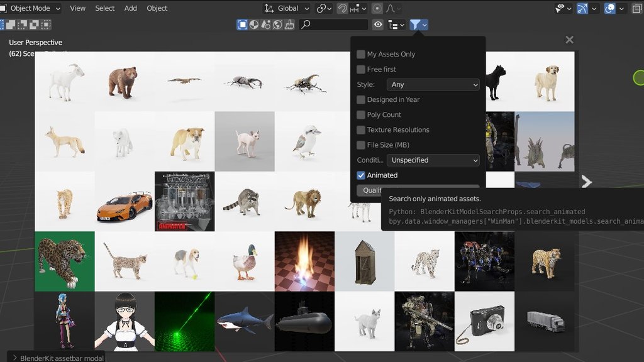Uncheck the Animated filter

point(360,175)
